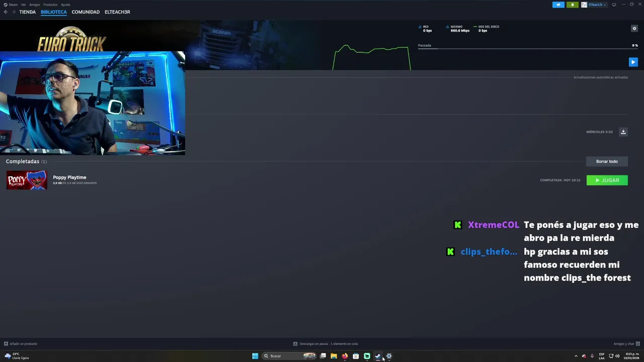Open the green notifications bell

tap(573, 5)
